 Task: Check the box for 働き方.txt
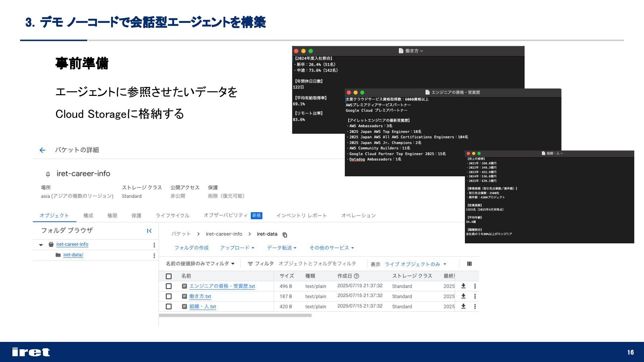pyautogui.click(x=169, y=296)
